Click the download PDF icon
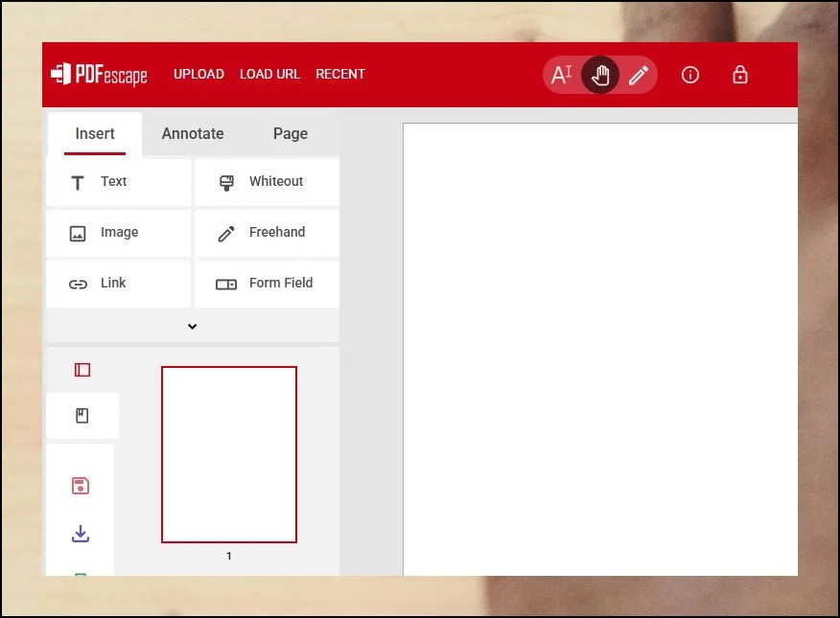This screenshot has width=840, height=618. [81, 534]
